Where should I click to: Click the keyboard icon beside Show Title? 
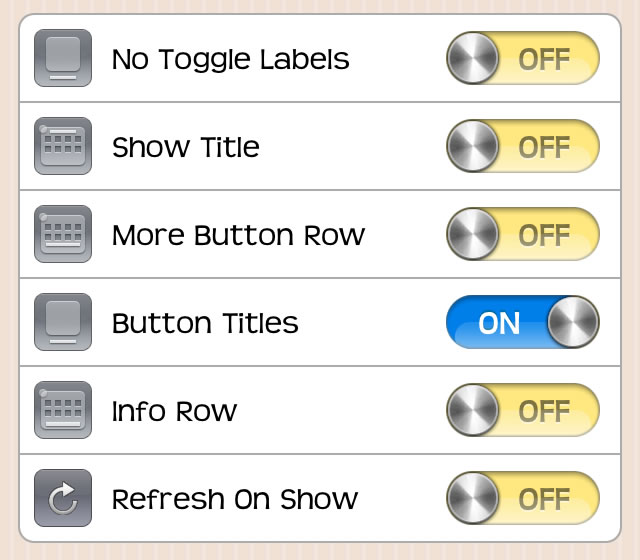click(x=63, y=146)
